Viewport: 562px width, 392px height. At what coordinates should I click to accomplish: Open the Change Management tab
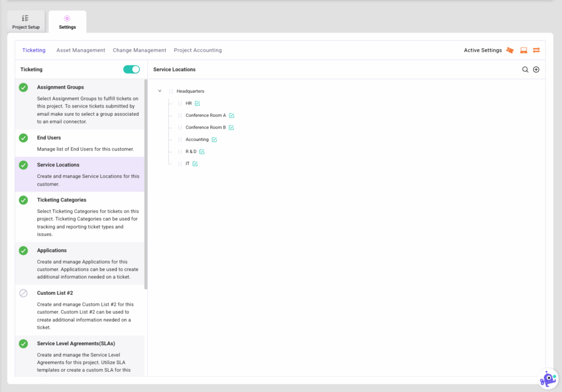139,51
